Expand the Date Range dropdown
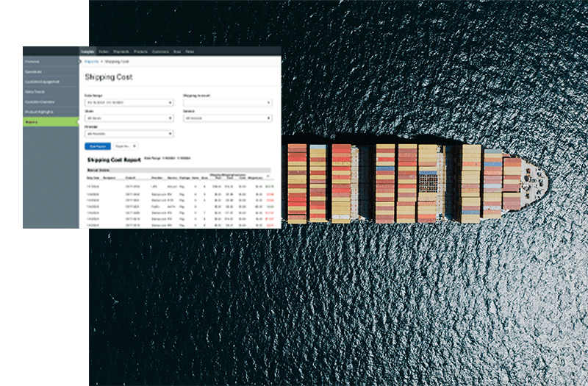 tap(129, 103)
